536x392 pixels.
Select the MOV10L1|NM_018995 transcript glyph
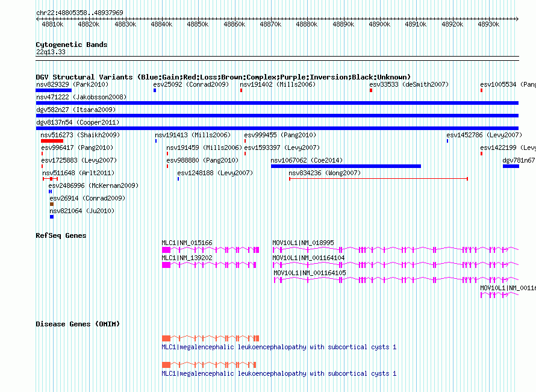[x=395, y=249]
